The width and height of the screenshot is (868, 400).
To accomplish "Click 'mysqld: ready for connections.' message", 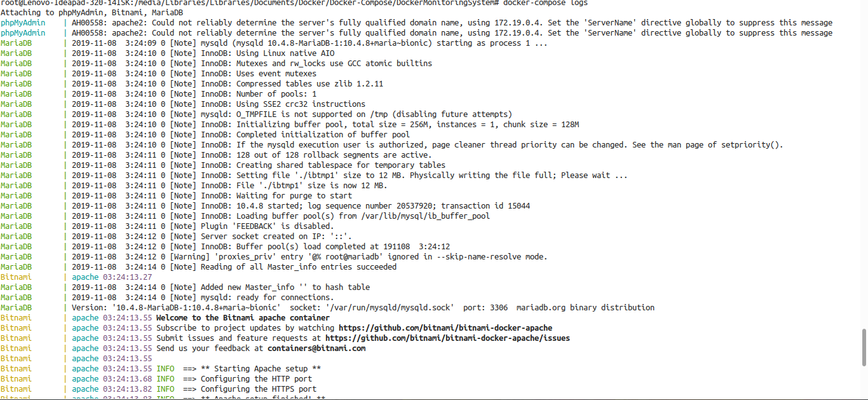I will [267, 298].
